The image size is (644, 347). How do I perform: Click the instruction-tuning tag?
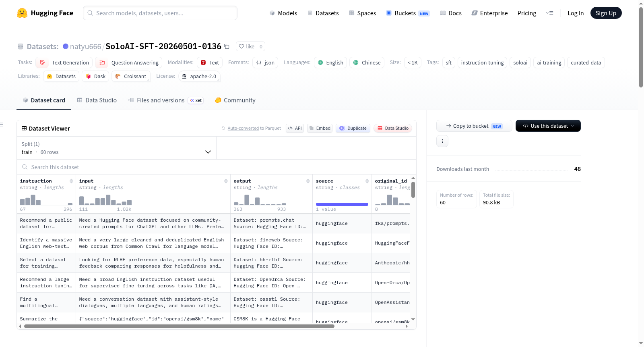pyautogui.click(x=482, y=62)
